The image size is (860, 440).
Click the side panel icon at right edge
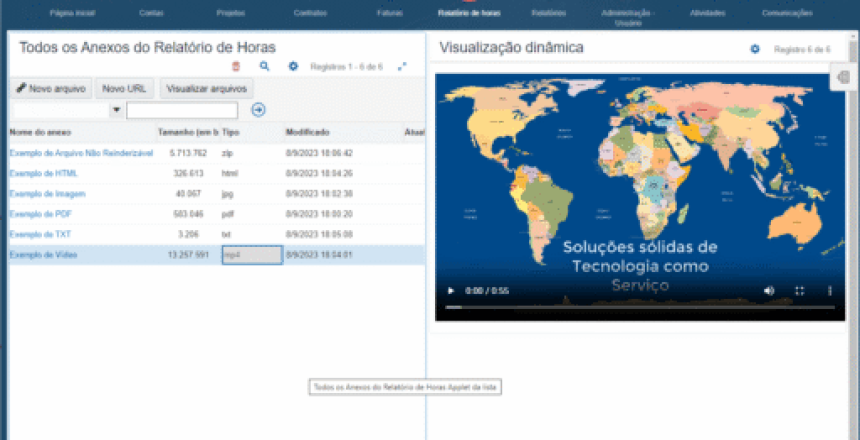coord(844,78)
